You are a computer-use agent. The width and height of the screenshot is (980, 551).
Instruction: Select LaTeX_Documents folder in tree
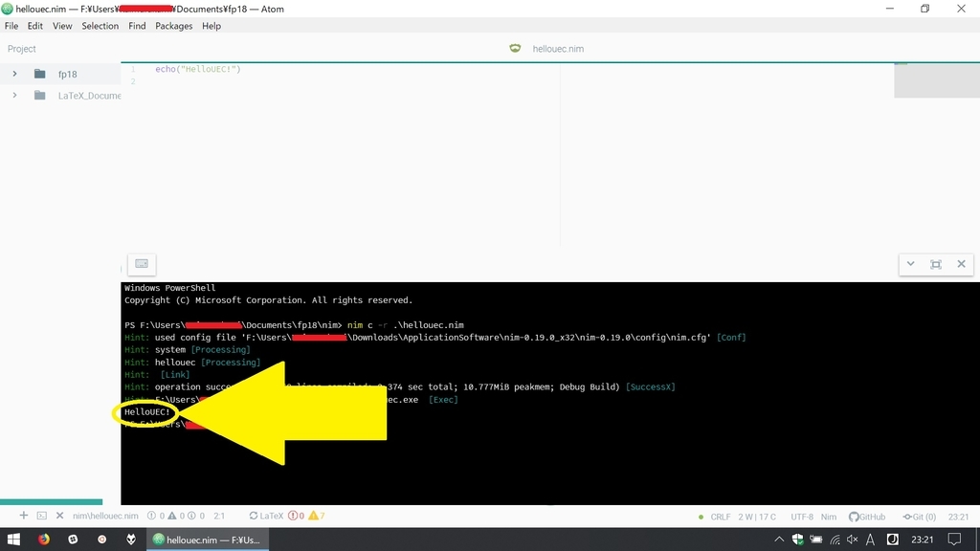point(89,96)
